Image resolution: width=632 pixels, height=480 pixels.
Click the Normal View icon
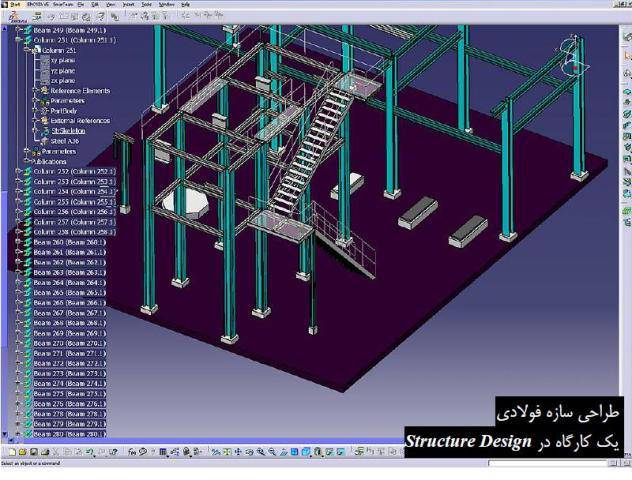point(283,452)
